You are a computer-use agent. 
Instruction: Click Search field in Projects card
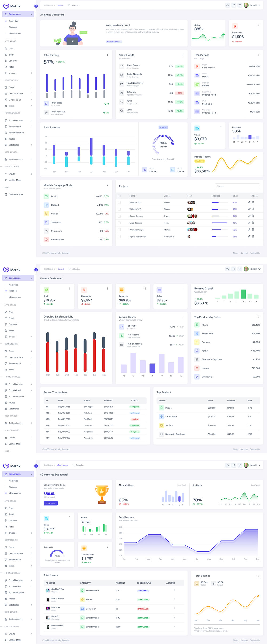[237, 186]
